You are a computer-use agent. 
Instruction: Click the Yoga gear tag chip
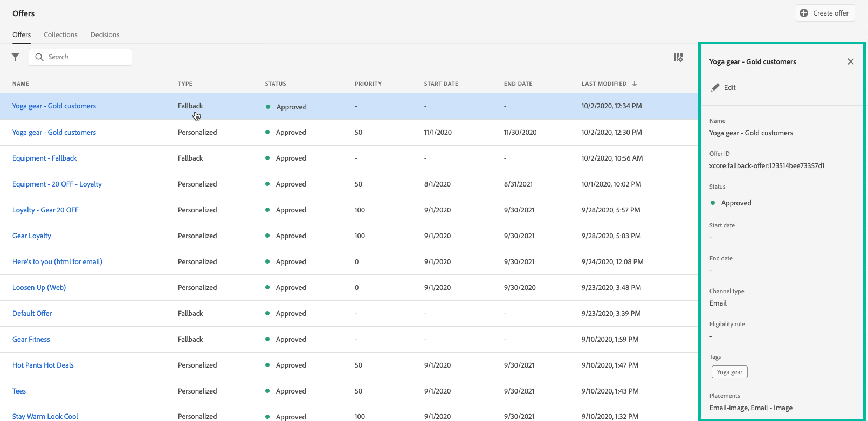coord(729,372)
